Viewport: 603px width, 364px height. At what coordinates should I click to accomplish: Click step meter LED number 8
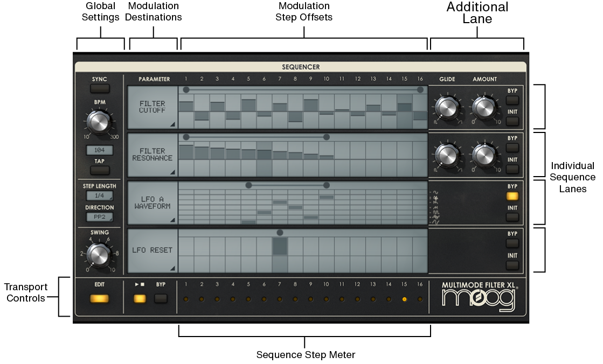tap(295, 299)
